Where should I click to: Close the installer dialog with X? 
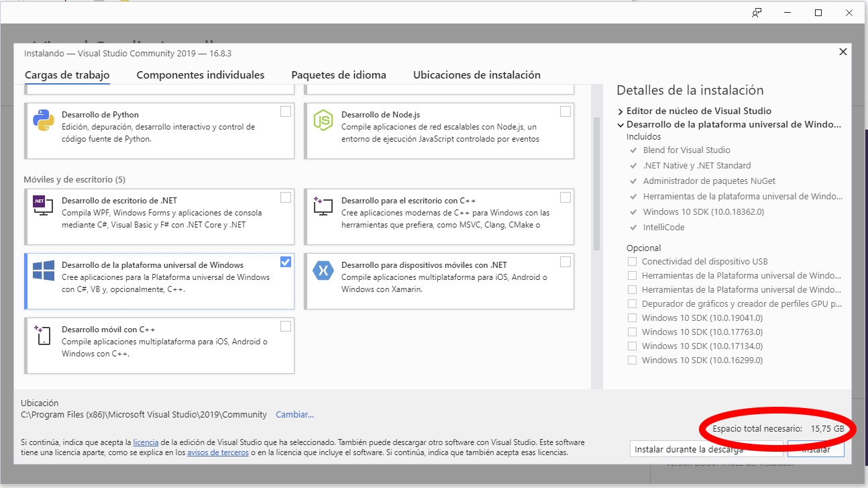pos(843,52)
